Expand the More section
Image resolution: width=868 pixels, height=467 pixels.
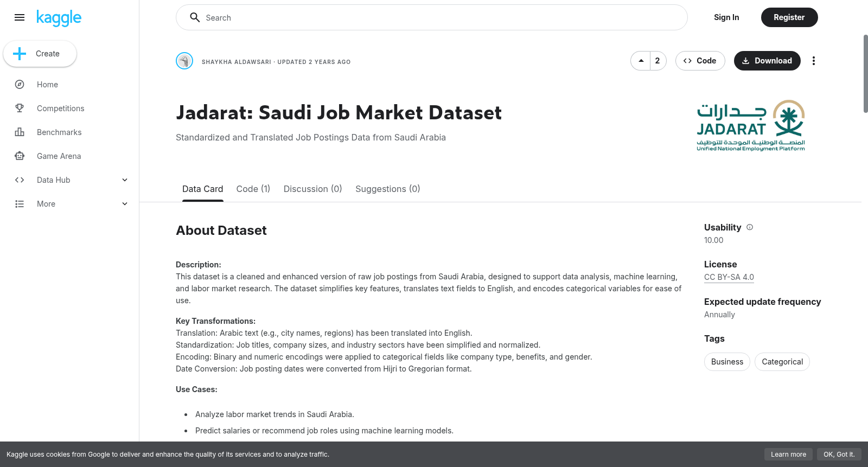coord(125,204)
